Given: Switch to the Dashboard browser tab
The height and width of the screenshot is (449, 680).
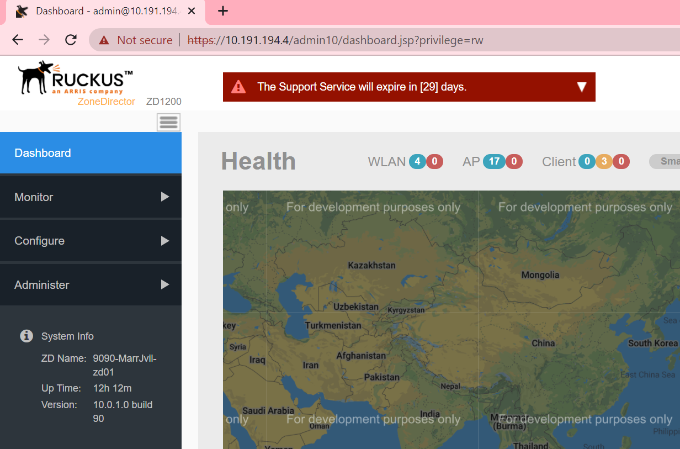Looking at the screenshot, I should (100, 11).
